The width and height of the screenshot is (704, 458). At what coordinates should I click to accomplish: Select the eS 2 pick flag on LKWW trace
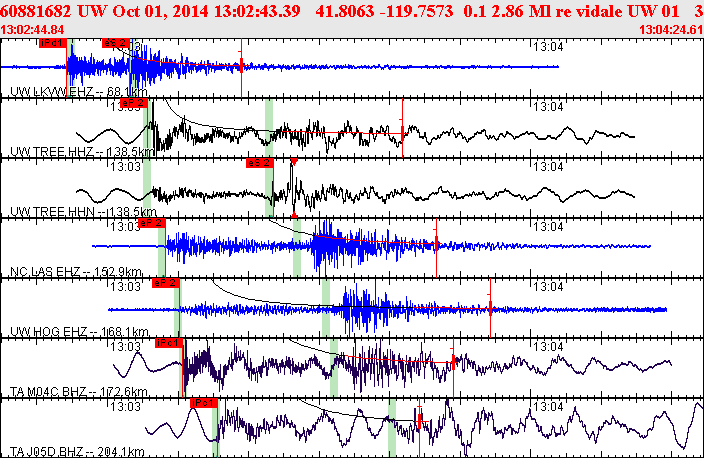point(116,43)
